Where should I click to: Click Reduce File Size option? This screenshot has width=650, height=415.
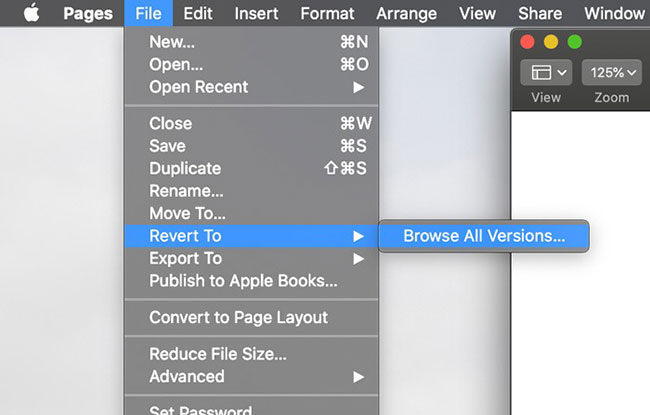pyautogui.click(x=218, y=354)
